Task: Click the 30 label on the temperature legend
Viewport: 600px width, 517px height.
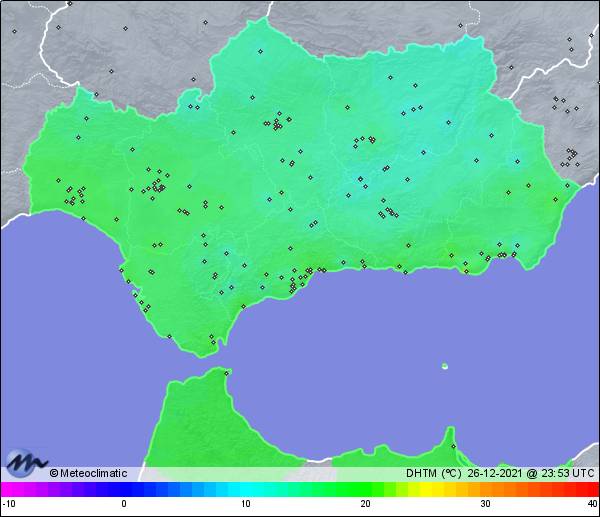Action: coord(484,504)
